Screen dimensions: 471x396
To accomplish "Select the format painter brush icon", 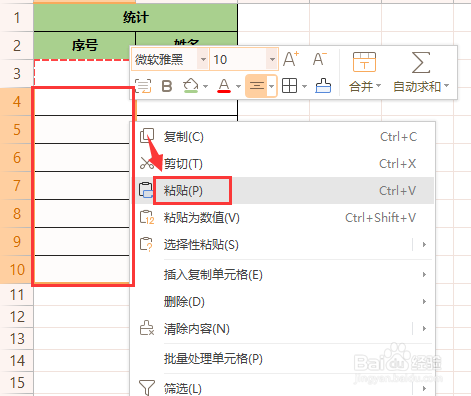I will click(323, 86).
